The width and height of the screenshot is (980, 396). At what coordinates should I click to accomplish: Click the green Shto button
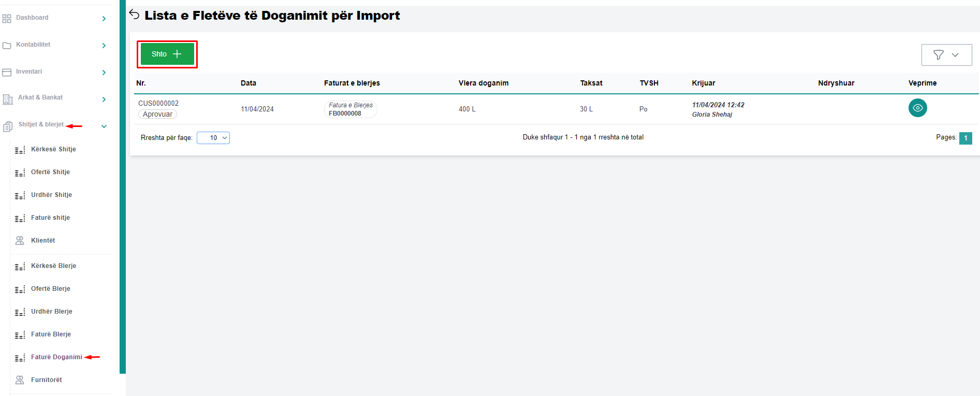167,54
